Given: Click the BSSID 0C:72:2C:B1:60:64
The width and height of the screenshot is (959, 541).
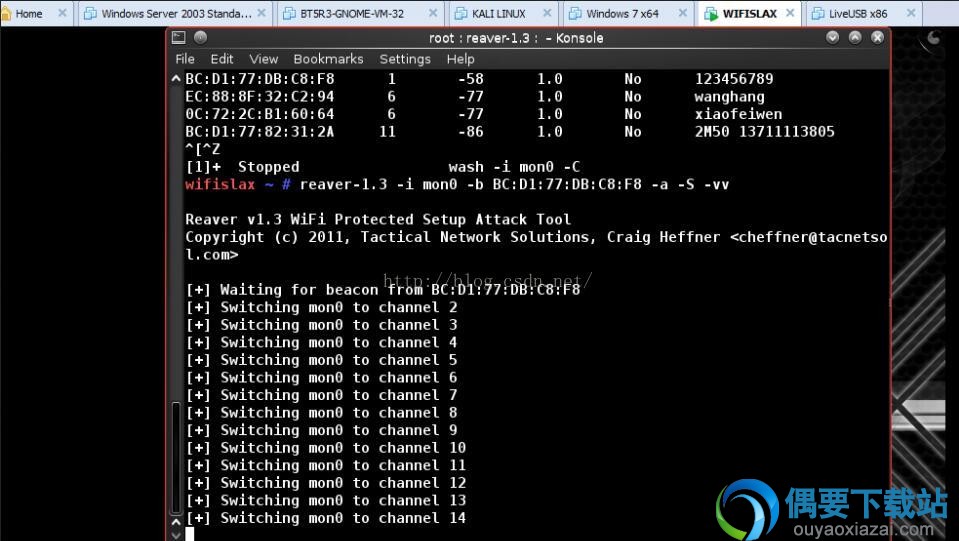Looking at the screenshot, I should click(260, 114).
